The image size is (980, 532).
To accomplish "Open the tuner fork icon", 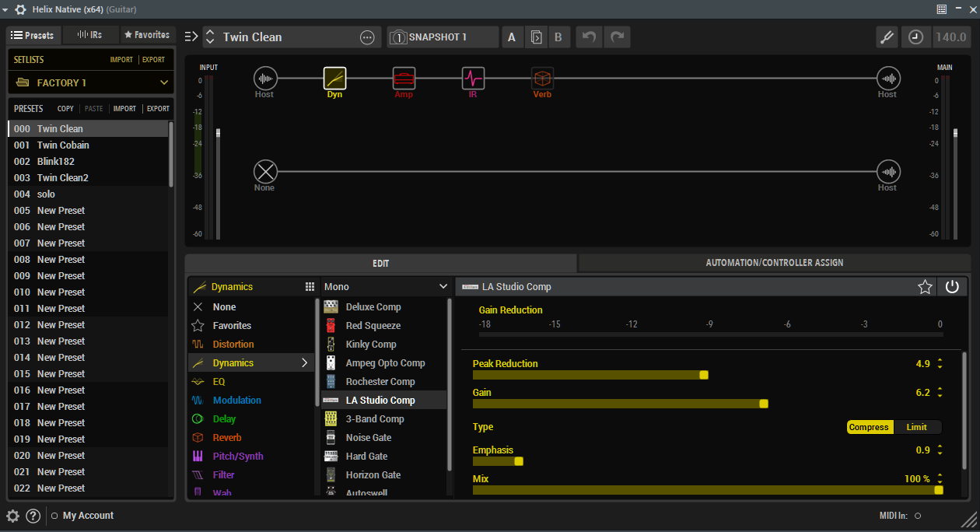I will click(886, 37).
